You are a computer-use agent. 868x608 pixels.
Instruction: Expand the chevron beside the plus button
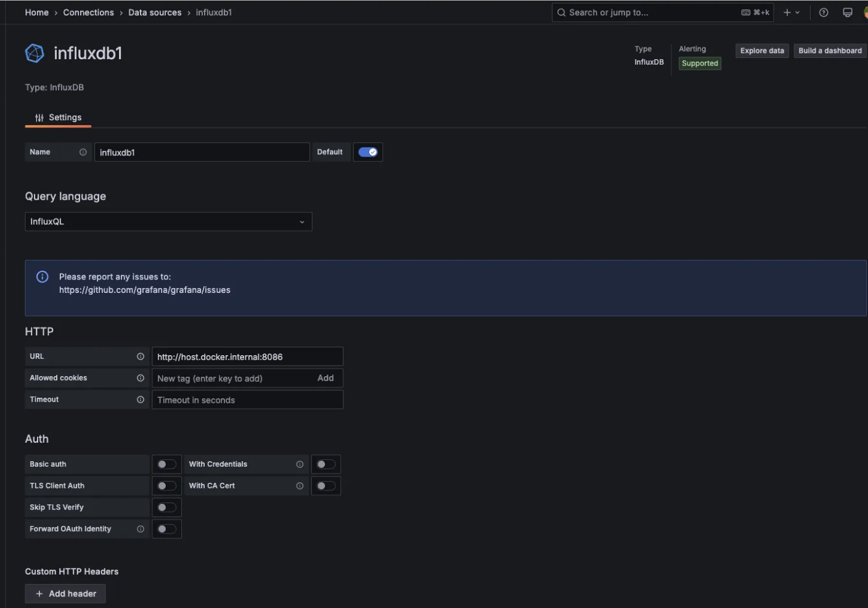point(797,12)
